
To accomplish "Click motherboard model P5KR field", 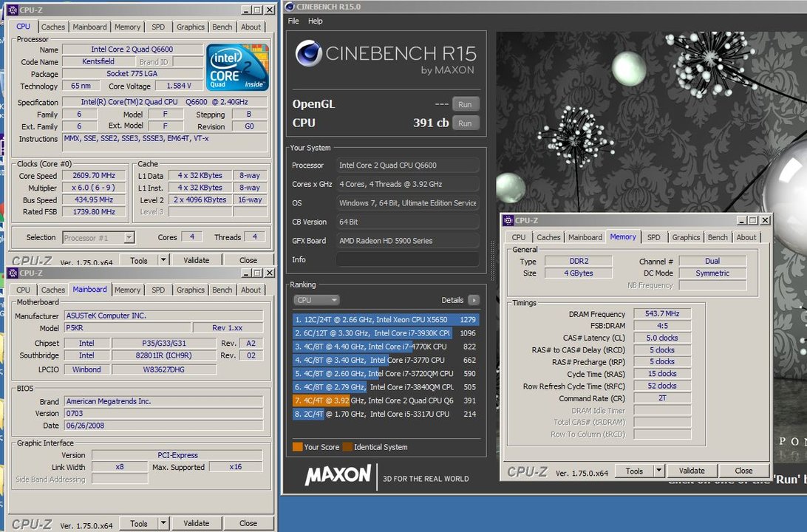I will click(x=128, y=328).
